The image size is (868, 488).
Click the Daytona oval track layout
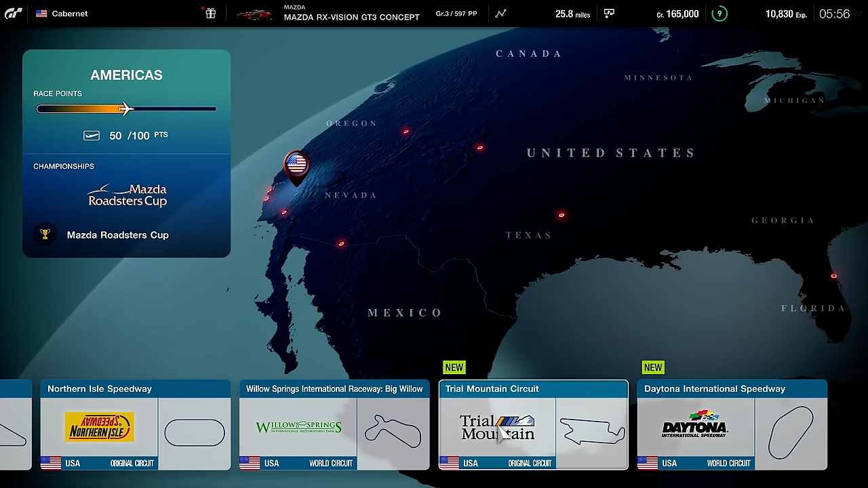(x=791, y=432)
